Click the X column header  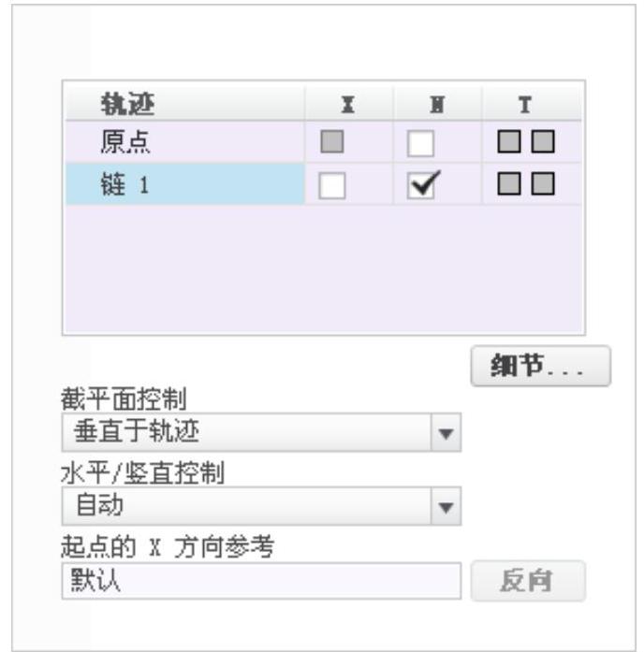point(348,103)
